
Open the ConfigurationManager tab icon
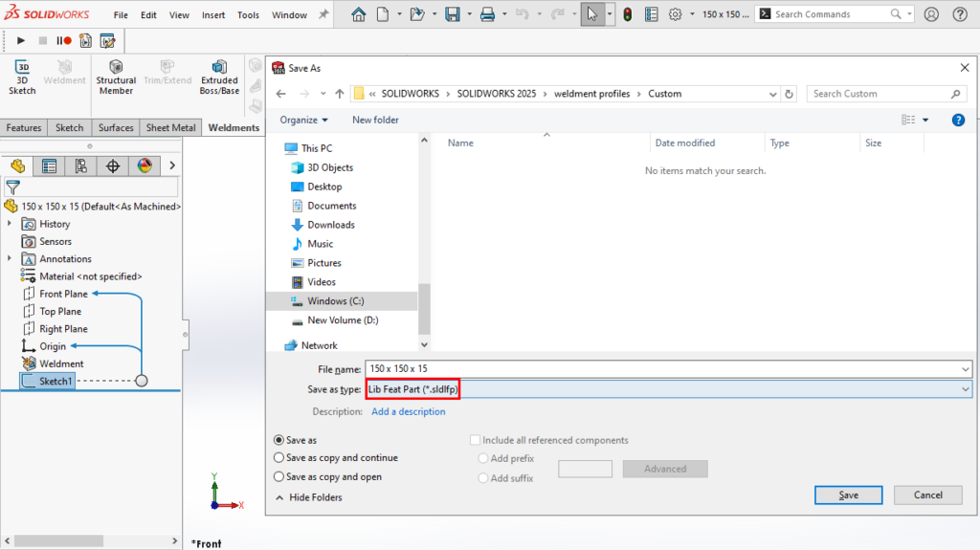click(x=80, y=166)
